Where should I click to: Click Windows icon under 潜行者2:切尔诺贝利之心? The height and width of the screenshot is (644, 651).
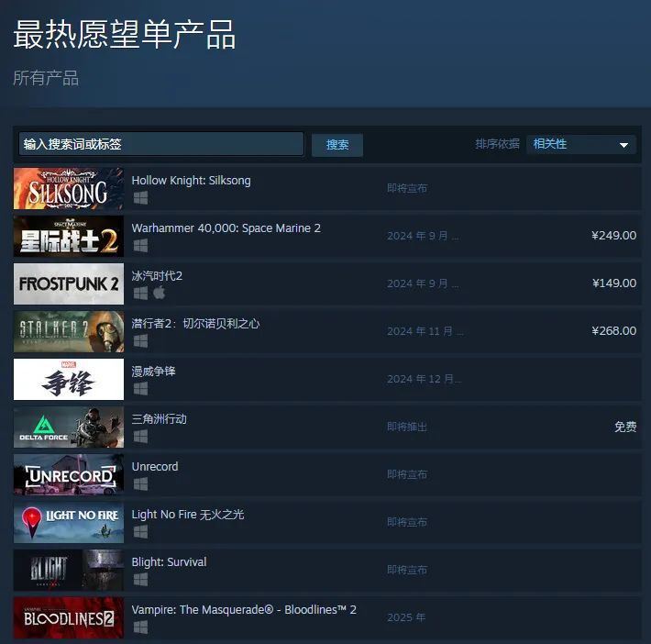coord(140,341)
